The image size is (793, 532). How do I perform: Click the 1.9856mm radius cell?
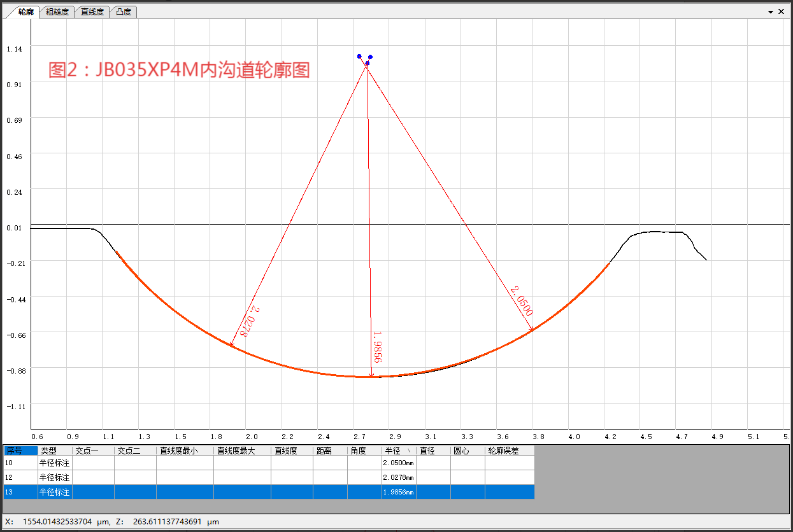pos(399,492)
